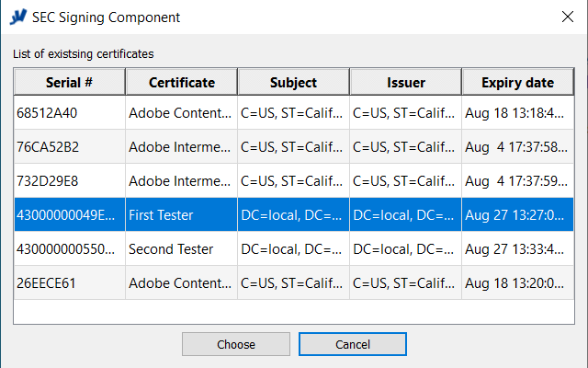Click the empty area below the certificate list

point(294,312)
